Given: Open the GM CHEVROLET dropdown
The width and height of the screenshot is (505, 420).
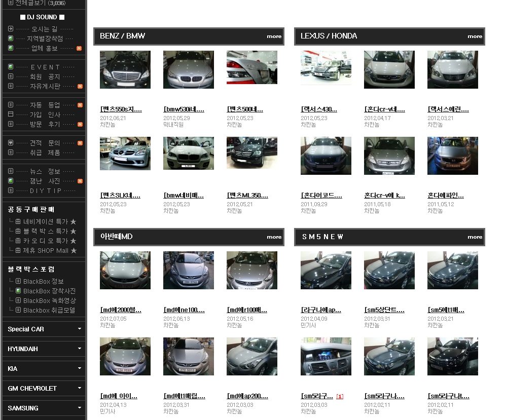Looking at the screenshot, I should click(80, 388).
